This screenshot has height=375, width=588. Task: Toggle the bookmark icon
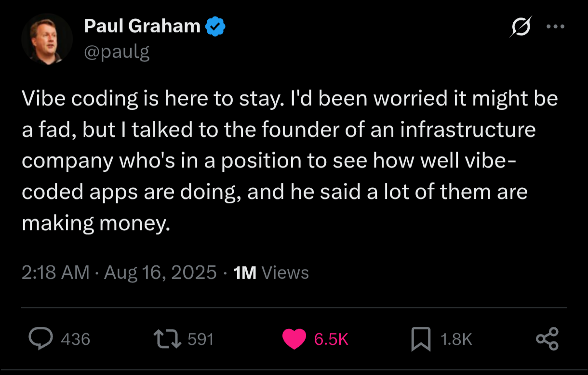pyautogui.click(x=420, y=339)
